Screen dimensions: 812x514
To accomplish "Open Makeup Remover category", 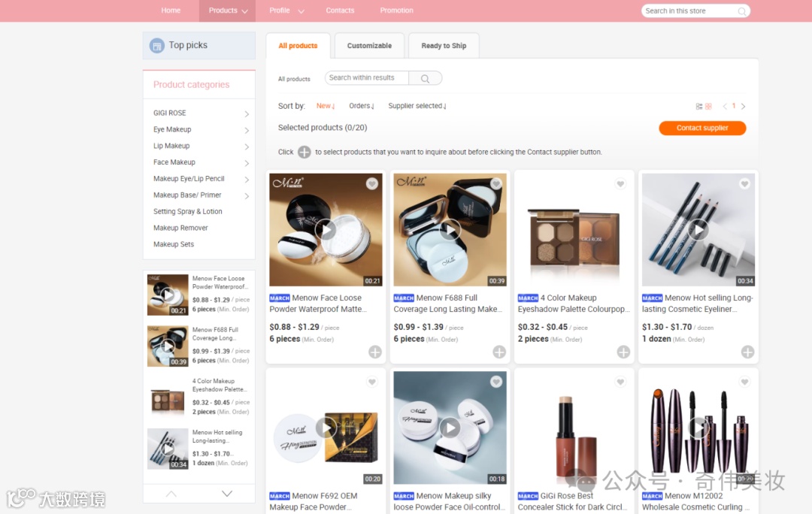I will 180,228.
